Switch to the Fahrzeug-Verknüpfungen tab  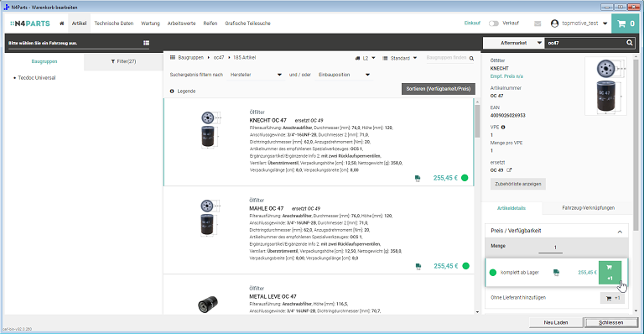point(588,208)
